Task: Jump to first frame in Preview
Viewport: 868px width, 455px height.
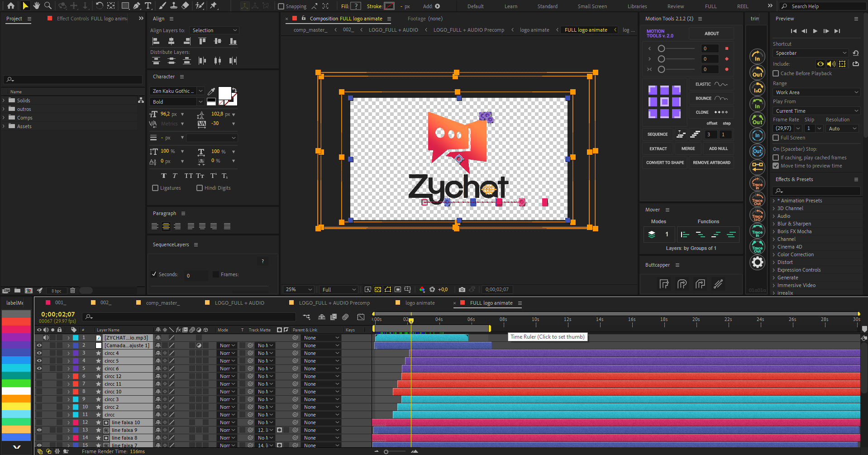Action: [x=793, y=31]
